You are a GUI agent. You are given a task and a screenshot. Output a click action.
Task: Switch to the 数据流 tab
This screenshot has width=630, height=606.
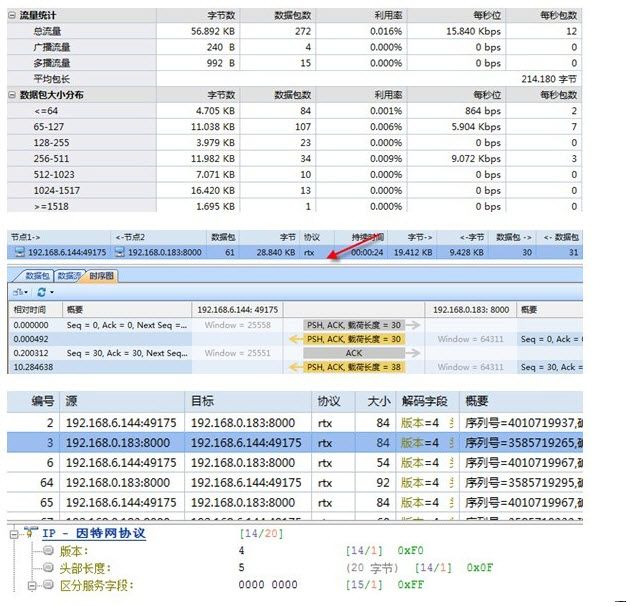pos(68,276)
